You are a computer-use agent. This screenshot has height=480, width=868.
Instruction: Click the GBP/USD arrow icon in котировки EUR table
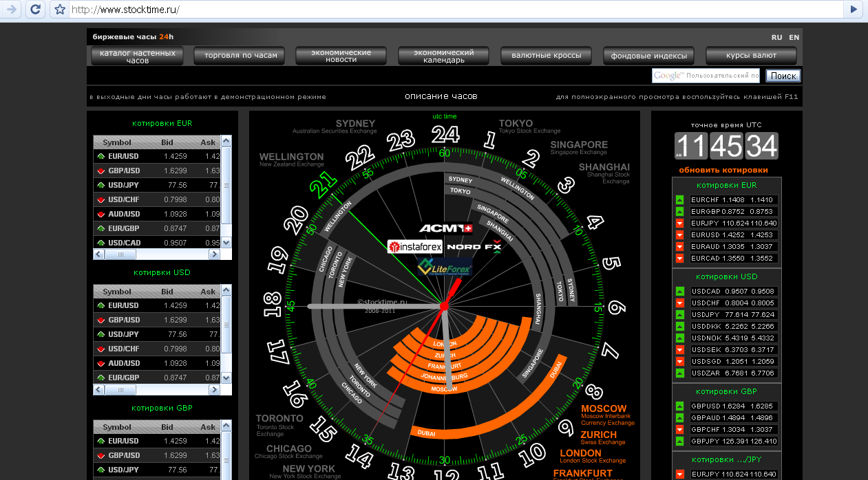click(100, 171)
